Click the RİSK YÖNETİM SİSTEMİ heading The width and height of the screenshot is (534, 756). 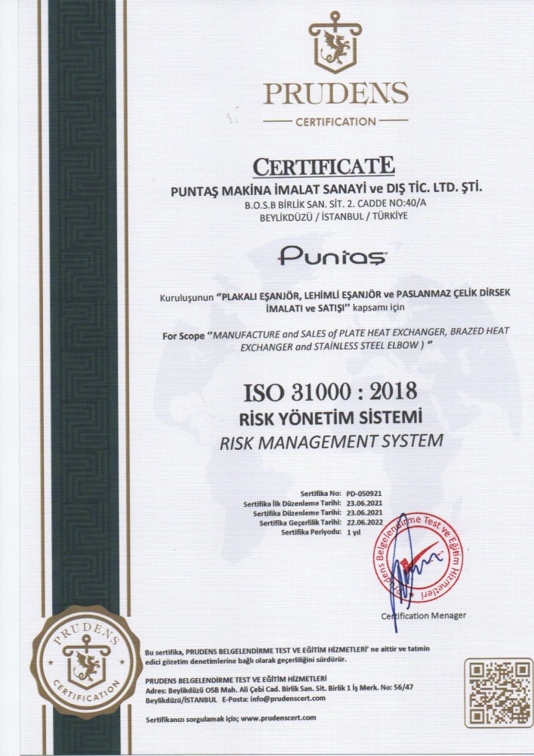pos(331,417)
